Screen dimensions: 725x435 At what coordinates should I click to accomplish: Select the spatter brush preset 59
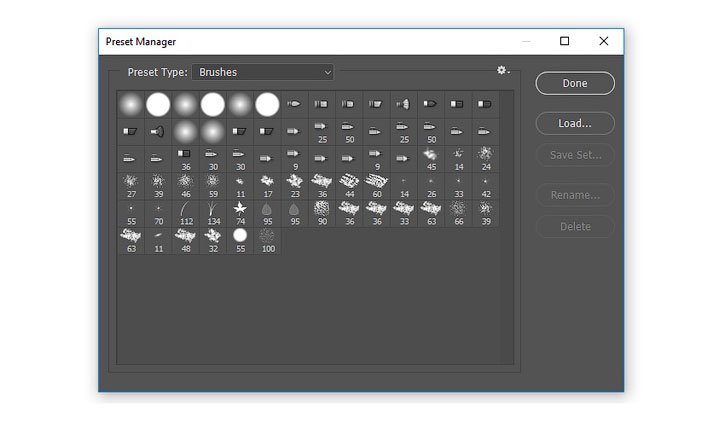click(x=213, y=186)
